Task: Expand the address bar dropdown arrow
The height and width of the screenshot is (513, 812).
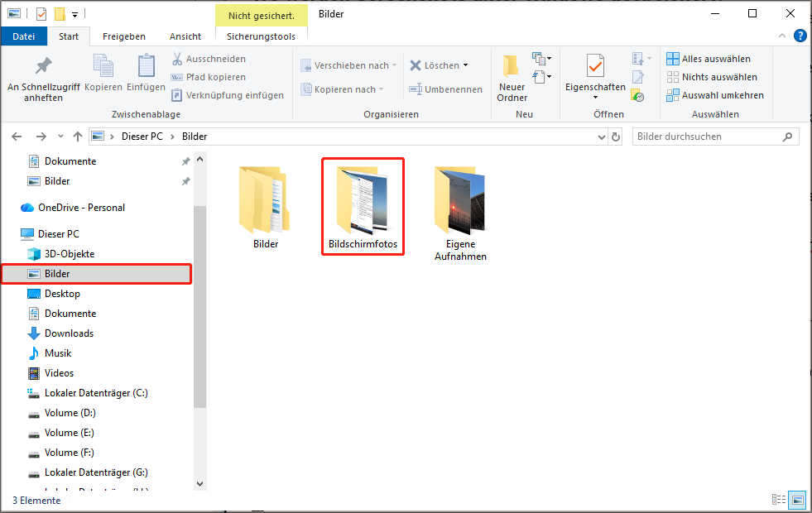Action: tap(602, 137)
